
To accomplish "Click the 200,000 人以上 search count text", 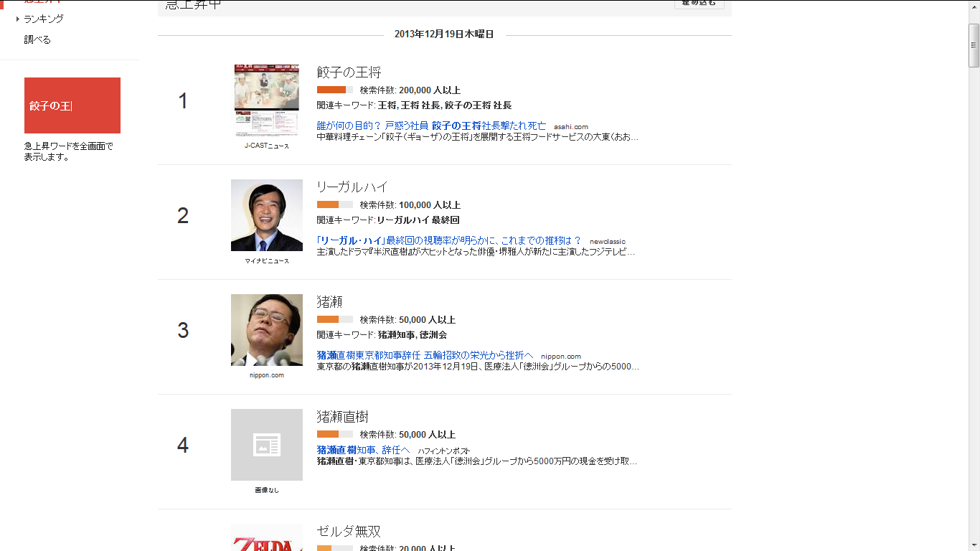I will [x=430, y=90].
